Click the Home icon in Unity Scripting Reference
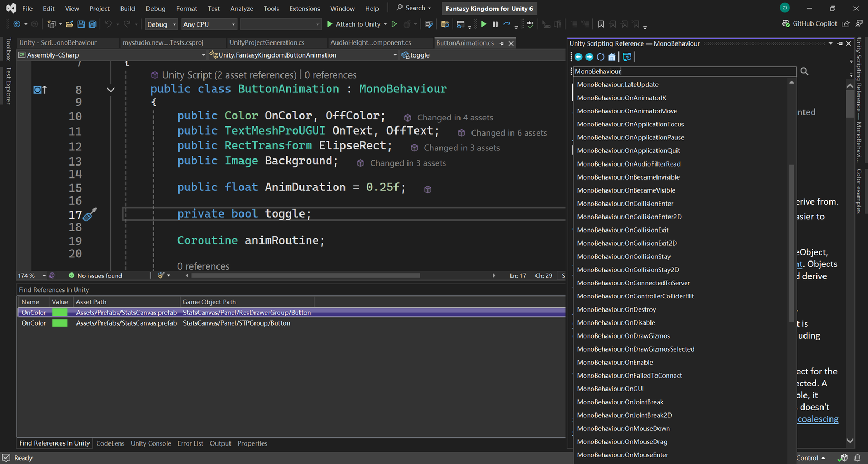Screen dimensions: 868x464 click(612, 57)
